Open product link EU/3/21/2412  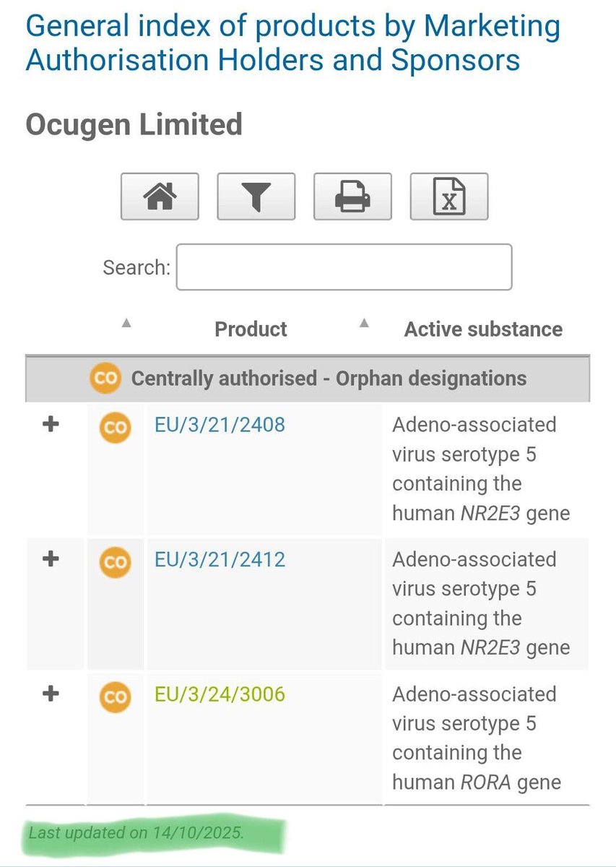click(x=220, y=559)
